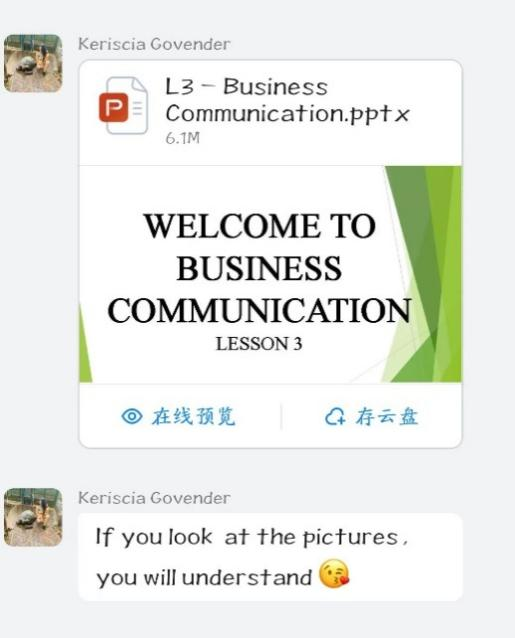The width and height of the screenshot is (515, 638).
Task: Click the LESSON 3 subtitle in the preview
Action: click(259, 344)
